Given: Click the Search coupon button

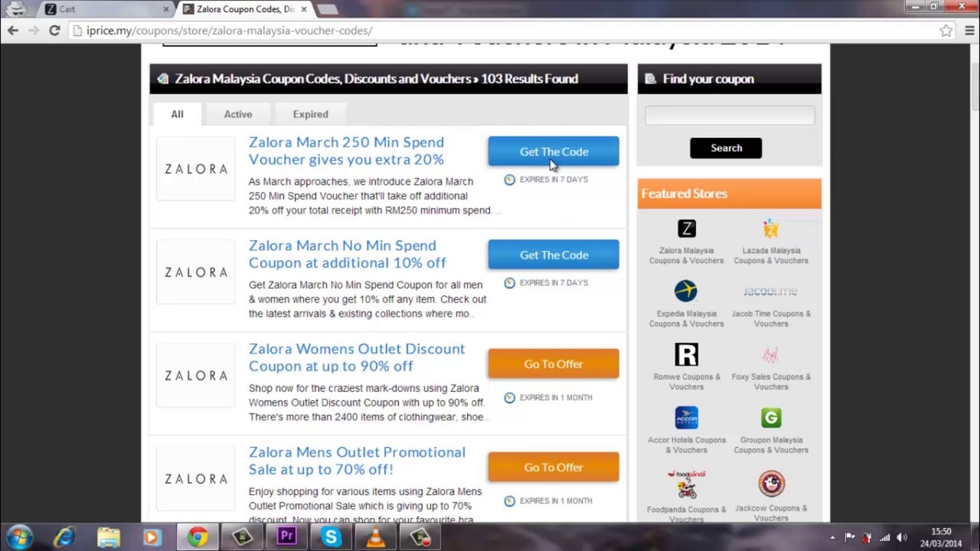Looking at the screenshot, I should (726, 148).
